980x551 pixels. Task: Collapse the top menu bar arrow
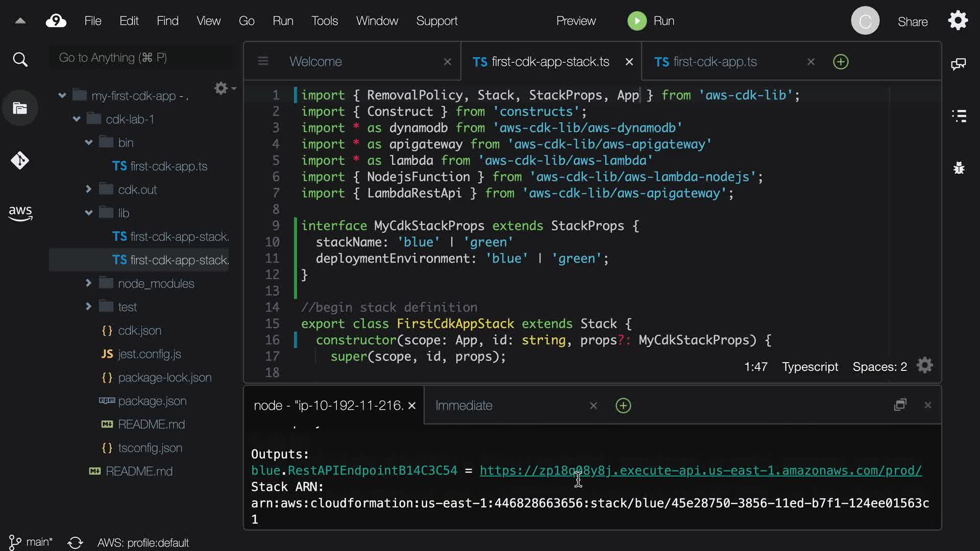(x=20, y=21)
